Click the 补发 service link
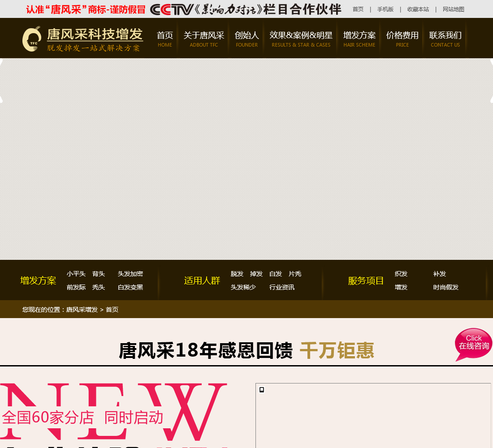The image size is (493, 448). pyautogui.click(x=440, y=274)
